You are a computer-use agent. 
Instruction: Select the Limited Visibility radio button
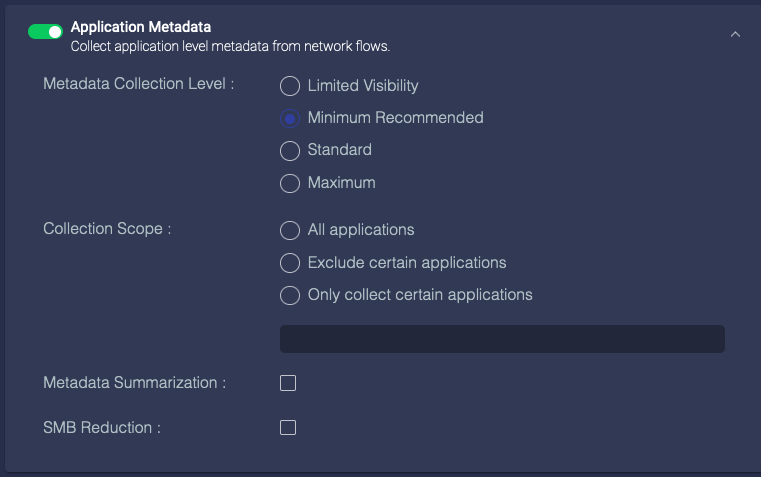click(290, 86)
